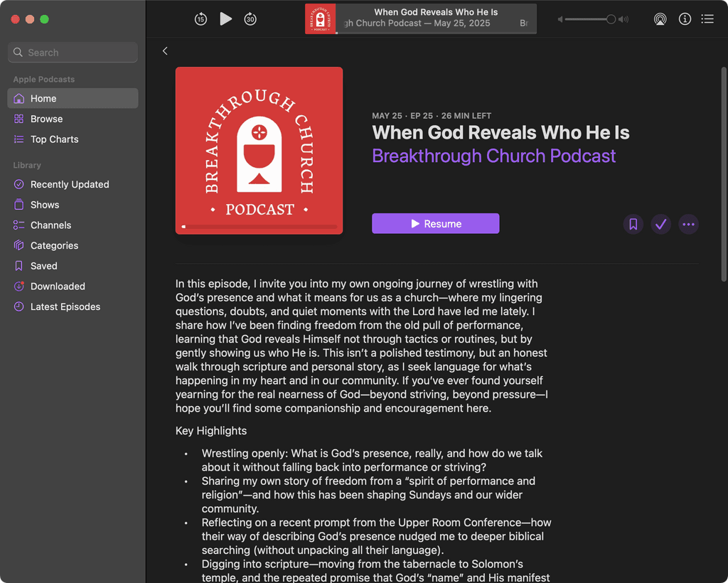Click the Apple Podcasts sidebar header
The width and height of the screenshot is (728, 583).
[43, 80]
